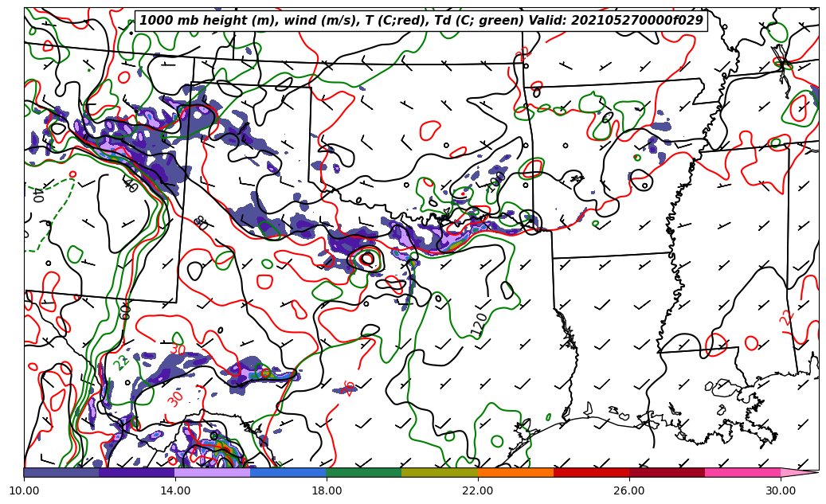The height and width of the screenshot is (504, 826).
Task: Pick the olive 20–22 colorbar segment
Action: tap(440, 472)
